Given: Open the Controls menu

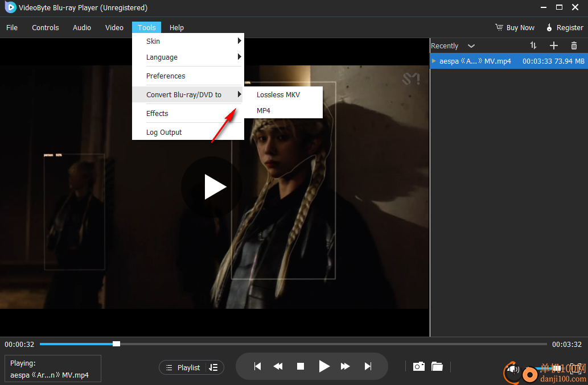Looking at the screenshot, I should click(46, 28).
